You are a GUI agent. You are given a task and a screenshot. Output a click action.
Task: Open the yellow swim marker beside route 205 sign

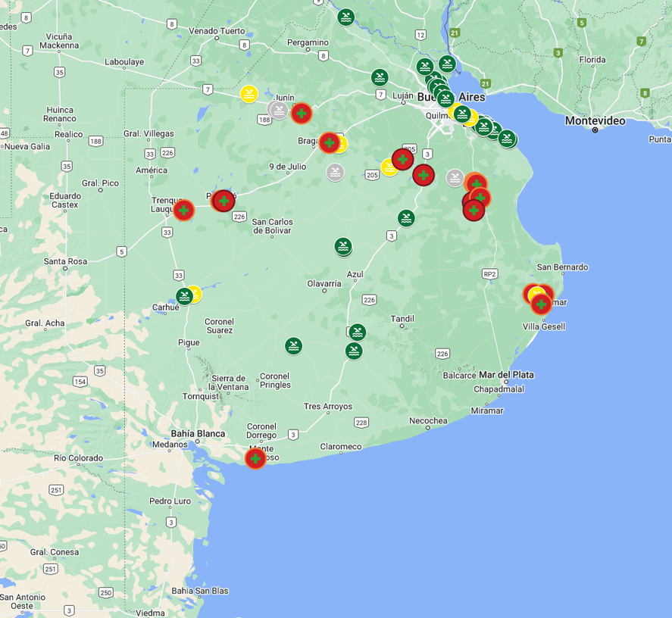(x=389, y=167)
